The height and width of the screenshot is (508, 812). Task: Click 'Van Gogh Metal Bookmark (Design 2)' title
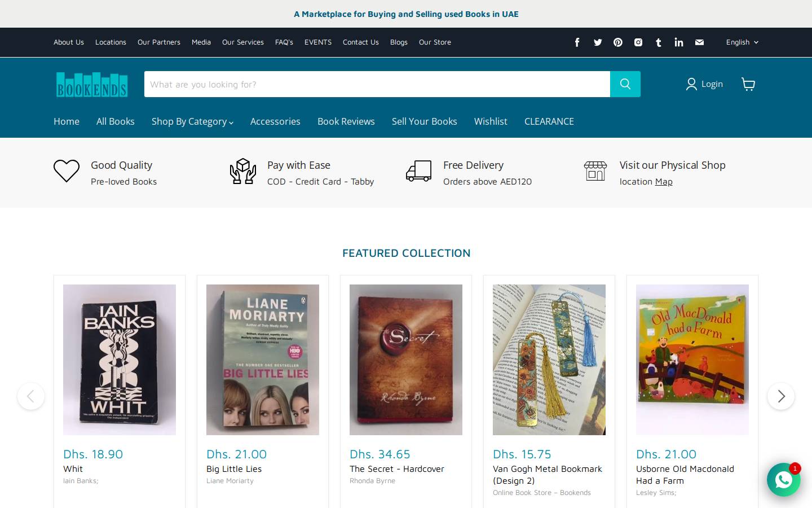tap(548, 475)
